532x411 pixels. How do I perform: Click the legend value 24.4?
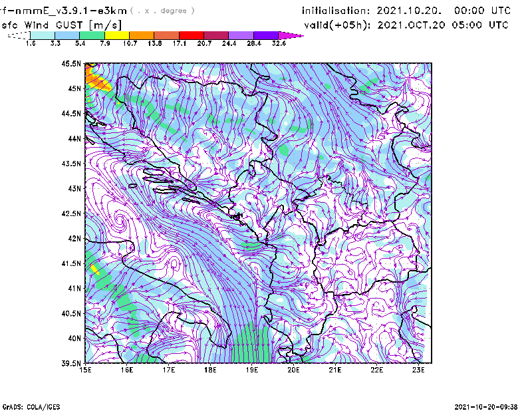click(229, 43)
